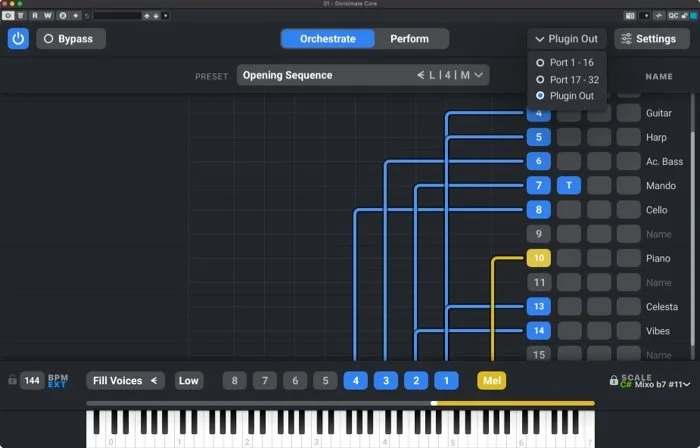Viewport: 700px width, 448px height.
Task: Click the host snapshot camera icon
Action: pos(630,16)
